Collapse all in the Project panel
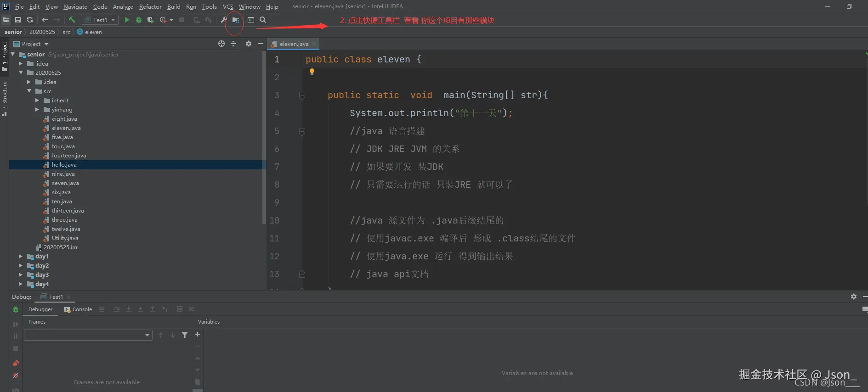This screenshot has height=392, width=868. 233,44
